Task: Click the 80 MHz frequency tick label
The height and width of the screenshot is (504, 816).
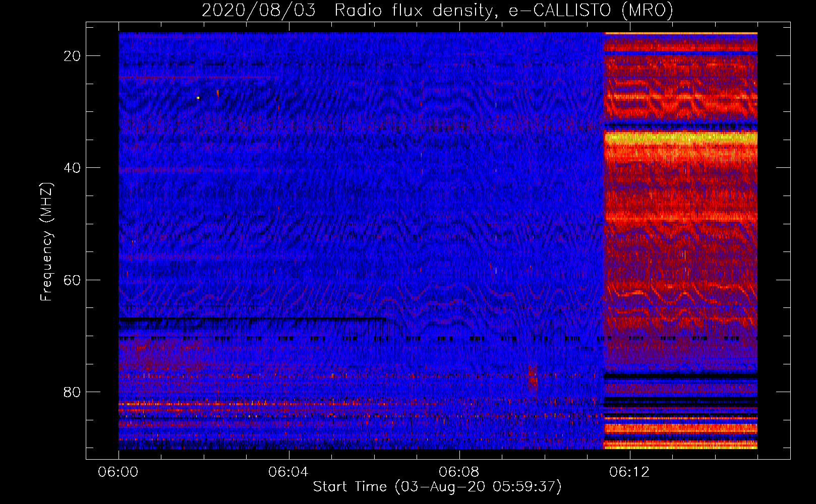Action: click(72, 392)
